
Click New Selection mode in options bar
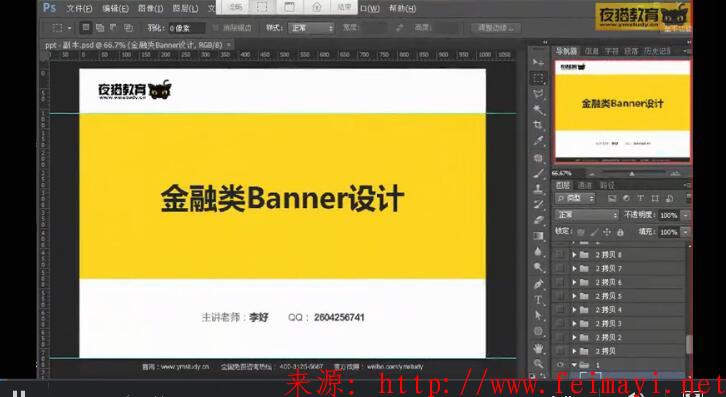coord(86,28)
